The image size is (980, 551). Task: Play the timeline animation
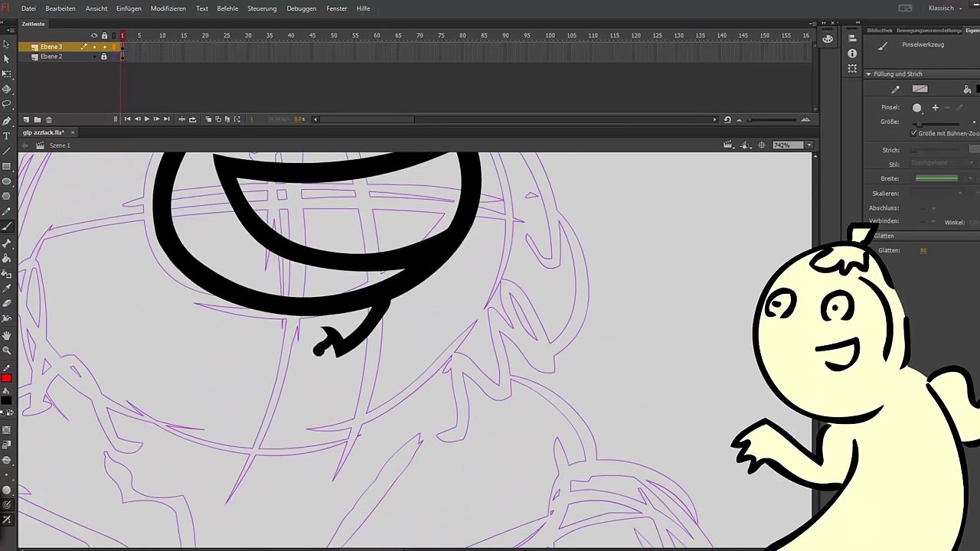[146, 119]
